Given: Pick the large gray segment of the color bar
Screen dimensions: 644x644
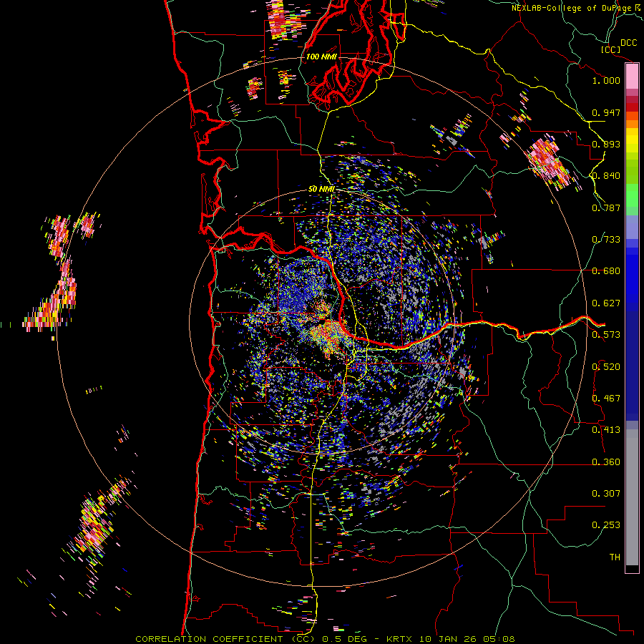Looking at the screenshot, I should point(632,497).
